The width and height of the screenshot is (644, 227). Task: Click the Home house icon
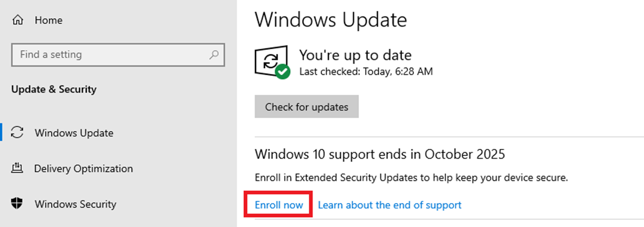click(x=18, y=21)
